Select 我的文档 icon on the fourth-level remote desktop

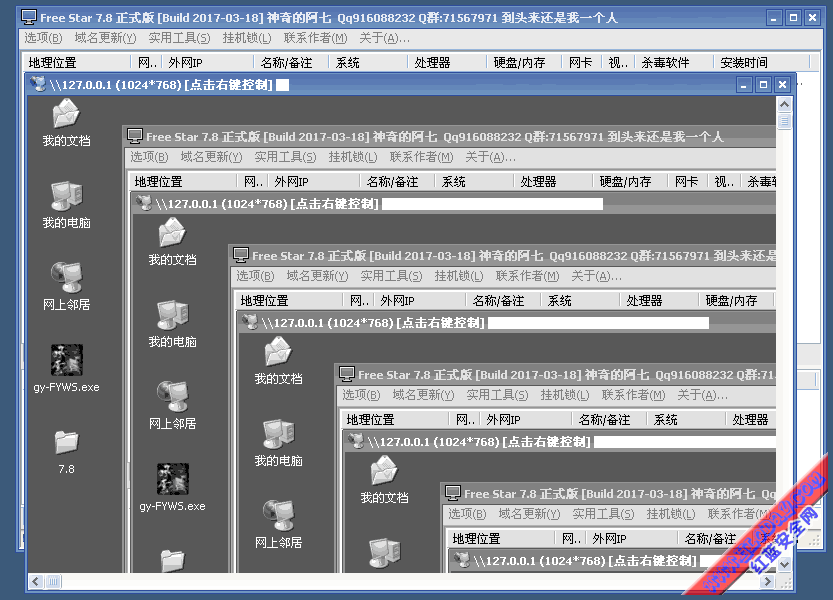coord(385,480)
